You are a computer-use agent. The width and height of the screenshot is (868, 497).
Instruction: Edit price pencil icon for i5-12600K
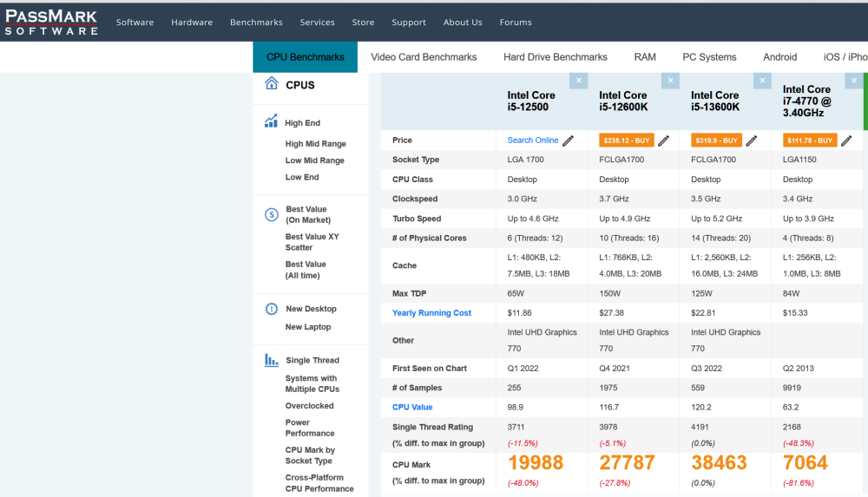pos(664,141)
